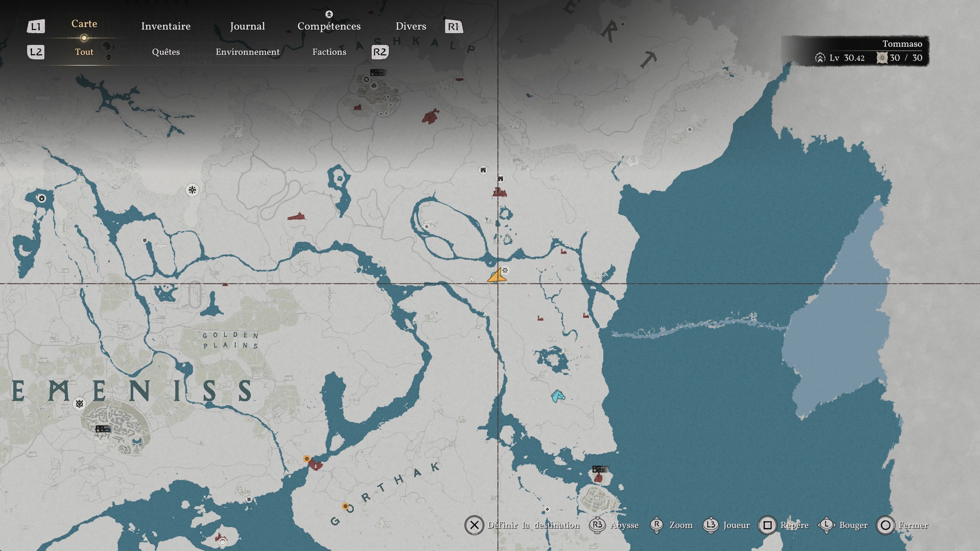
Task: Click the Bouger prompt
Action: pos(843,525)
